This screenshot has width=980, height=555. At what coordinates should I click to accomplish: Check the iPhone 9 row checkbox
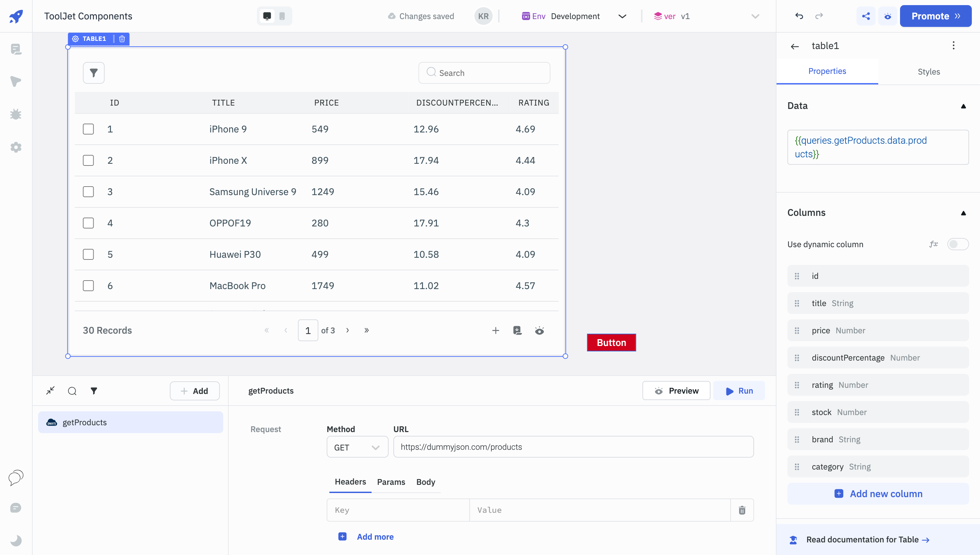click(88, 129)
